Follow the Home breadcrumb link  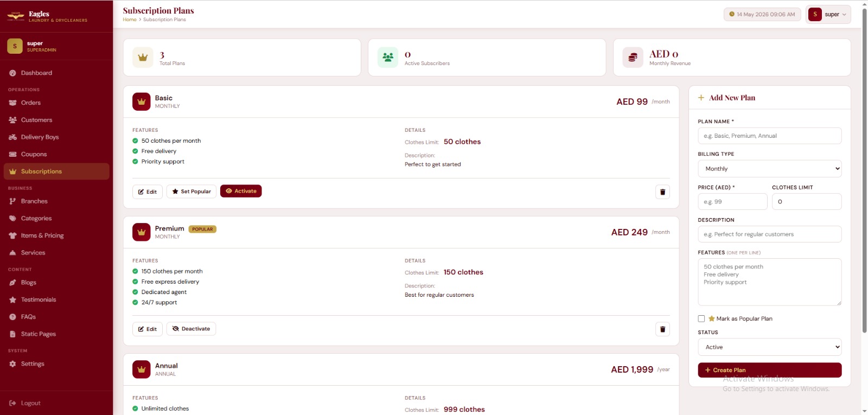point(130,20)
